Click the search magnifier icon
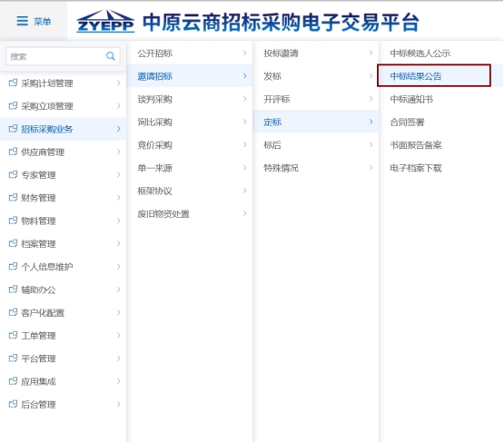Viewport: 504px width, 442px height. [x=111, y=56]
